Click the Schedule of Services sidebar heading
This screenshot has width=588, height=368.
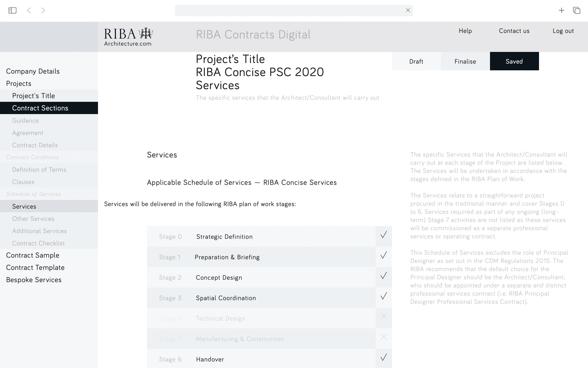point(33,194)
